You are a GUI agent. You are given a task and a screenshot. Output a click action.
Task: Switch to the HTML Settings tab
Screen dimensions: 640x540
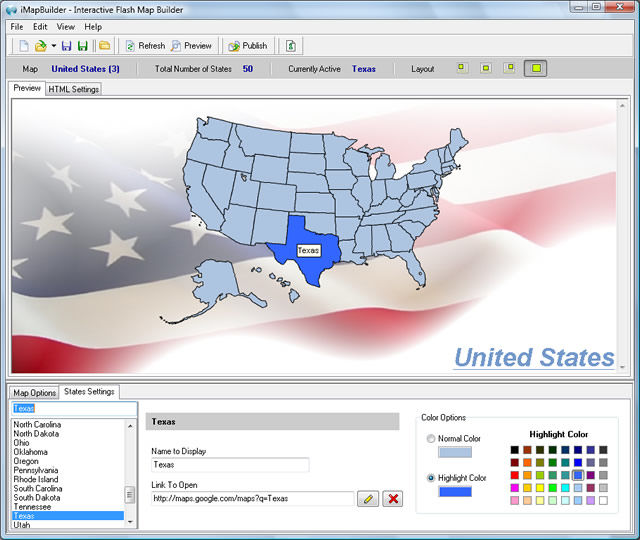[x=74, y=89]
